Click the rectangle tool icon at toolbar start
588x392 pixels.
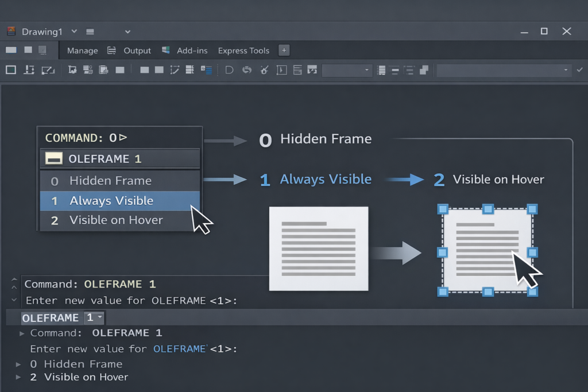pyautogui.click(x=11, y=70)
